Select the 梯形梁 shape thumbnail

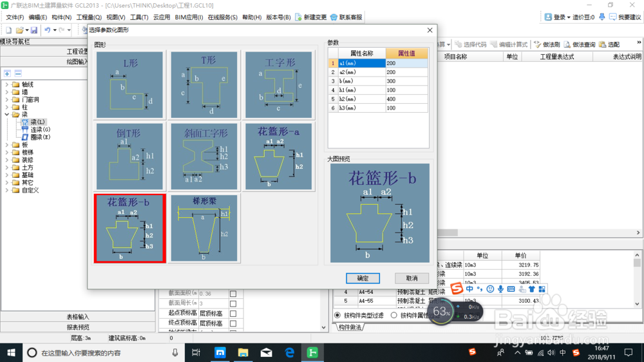click(x=204, y=228)
